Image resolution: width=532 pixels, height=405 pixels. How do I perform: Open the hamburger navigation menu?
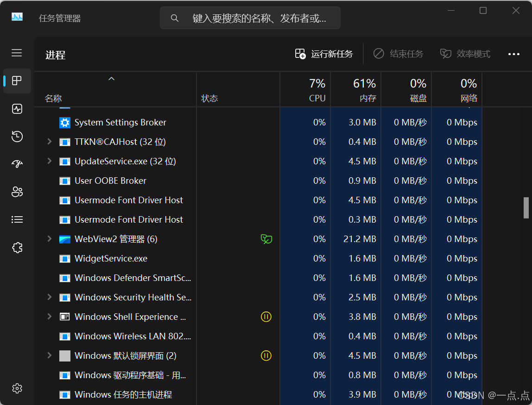(17, 53)
